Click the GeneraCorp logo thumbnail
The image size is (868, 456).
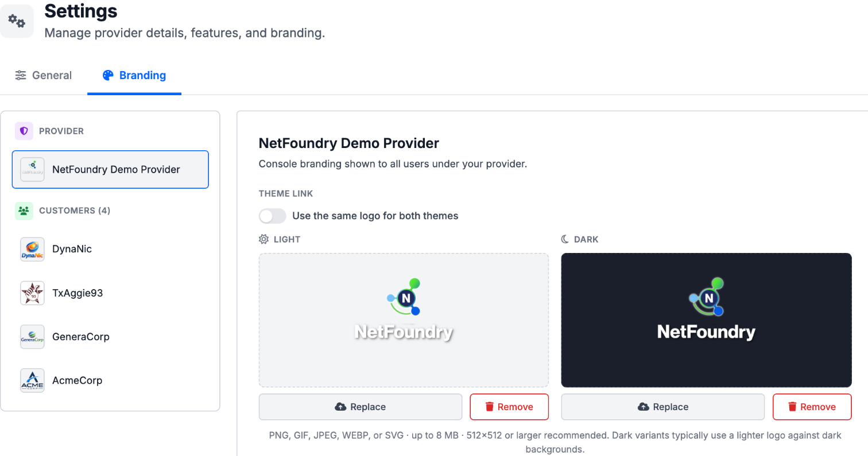pos(32,337)
